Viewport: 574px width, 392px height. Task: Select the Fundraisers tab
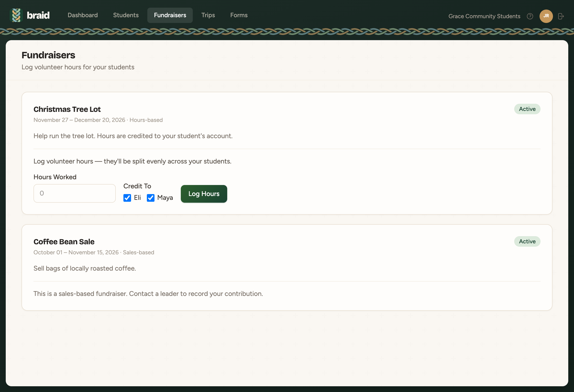tap(170, 15)
